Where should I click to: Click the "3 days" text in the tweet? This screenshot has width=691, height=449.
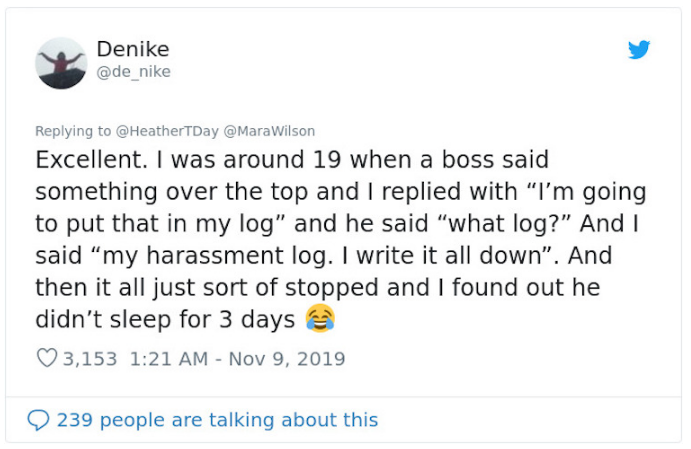pos(263,321)
